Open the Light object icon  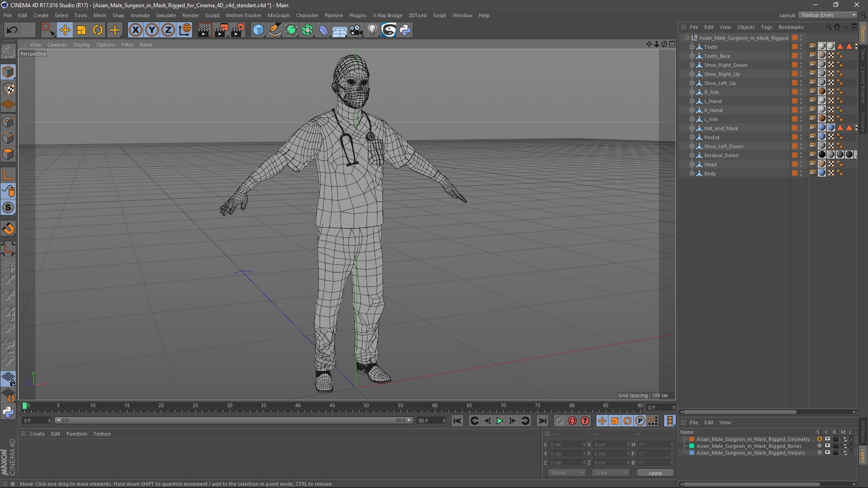pyautogui.click(x=372, y=30)
